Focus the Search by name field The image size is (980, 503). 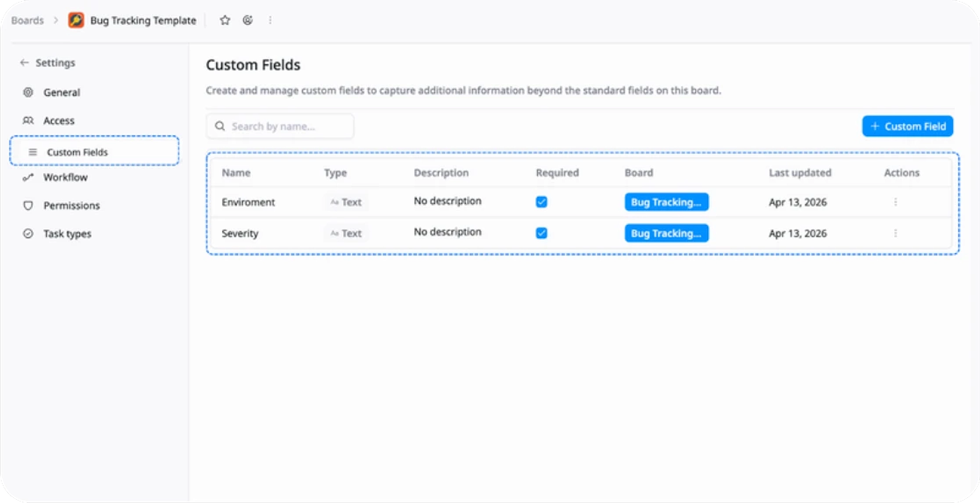coord(280,126)
